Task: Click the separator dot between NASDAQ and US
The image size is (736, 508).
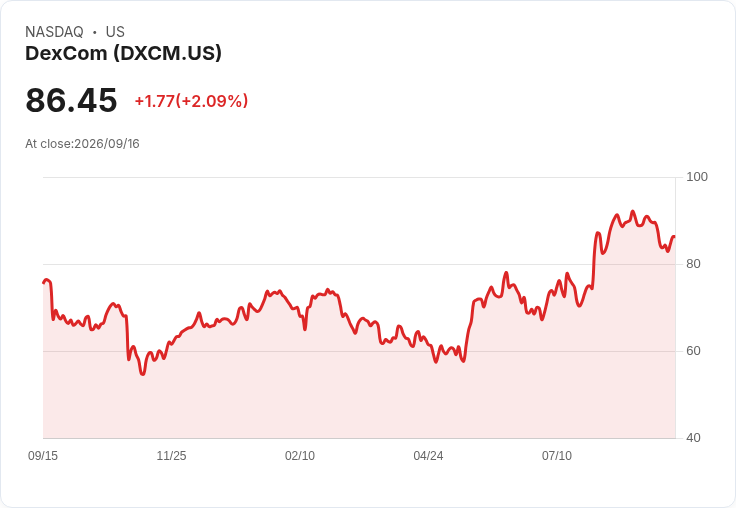Action: (x=94, y=32)
